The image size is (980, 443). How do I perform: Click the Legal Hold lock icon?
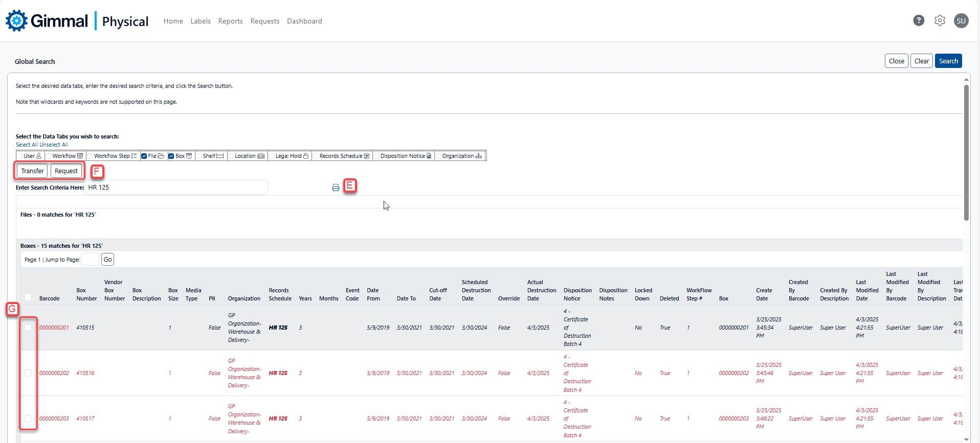[306, 156]
